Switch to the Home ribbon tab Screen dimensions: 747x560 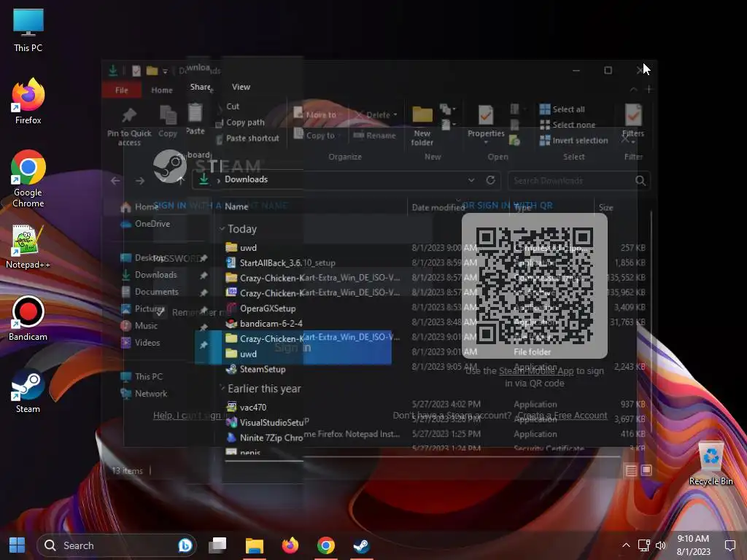tap(161, 90)
